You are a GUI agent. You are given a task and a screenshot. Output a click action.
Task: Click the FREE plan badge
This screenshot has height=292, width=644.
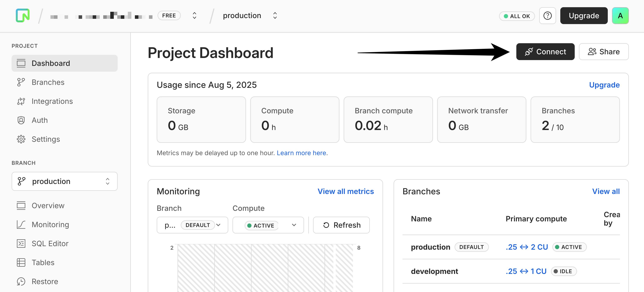169,15
